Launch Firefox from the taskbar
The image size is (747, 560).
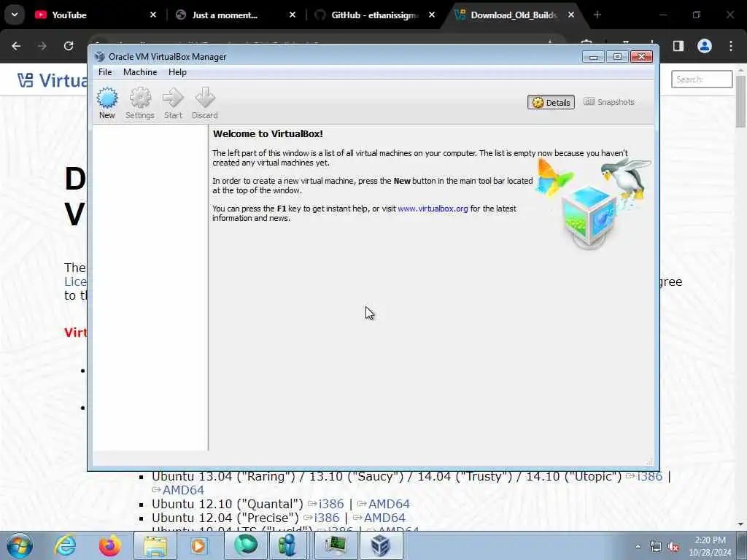(x=109, y=545)
